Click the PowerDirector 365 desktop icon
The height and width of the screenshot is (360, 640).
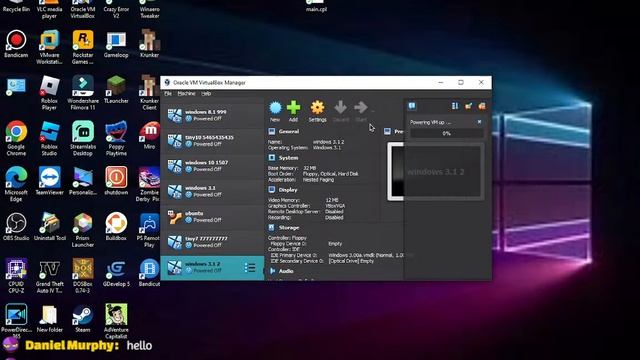click(x=16, y=322)
